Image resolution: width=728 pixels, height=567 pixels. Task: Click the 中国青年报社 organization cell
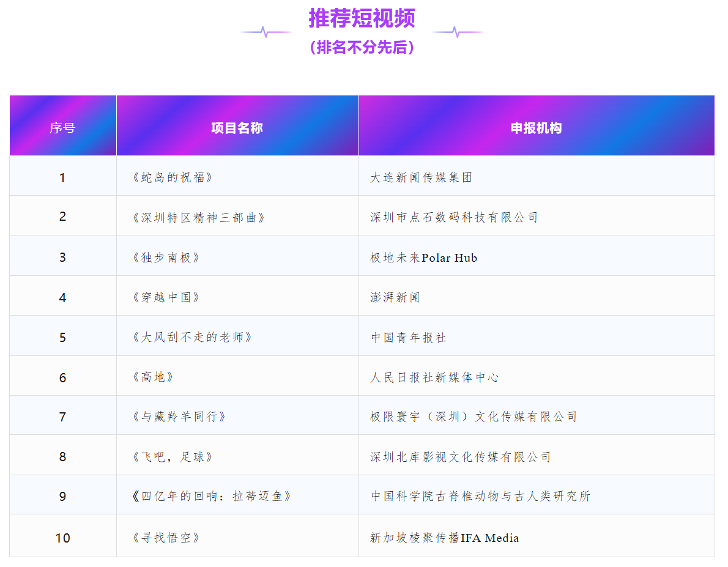(409, 338)
